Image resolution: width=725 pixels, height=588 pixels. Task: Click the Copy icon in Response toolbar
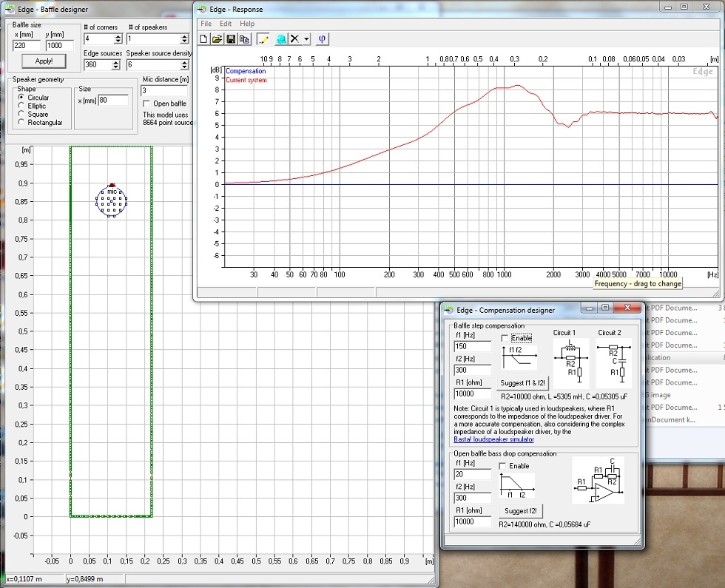pyautogui.click(x=244, y=38)
